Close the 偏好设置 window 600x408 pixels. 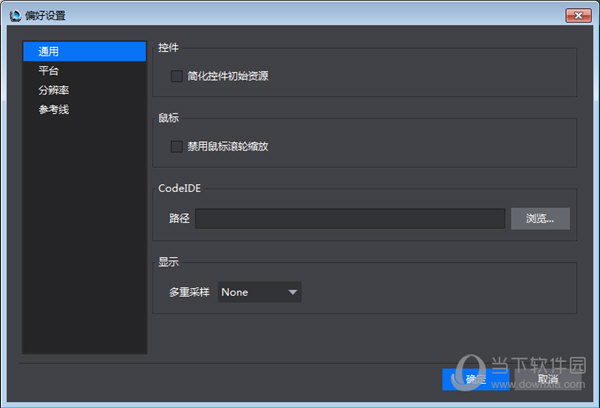tap(579, 15)
